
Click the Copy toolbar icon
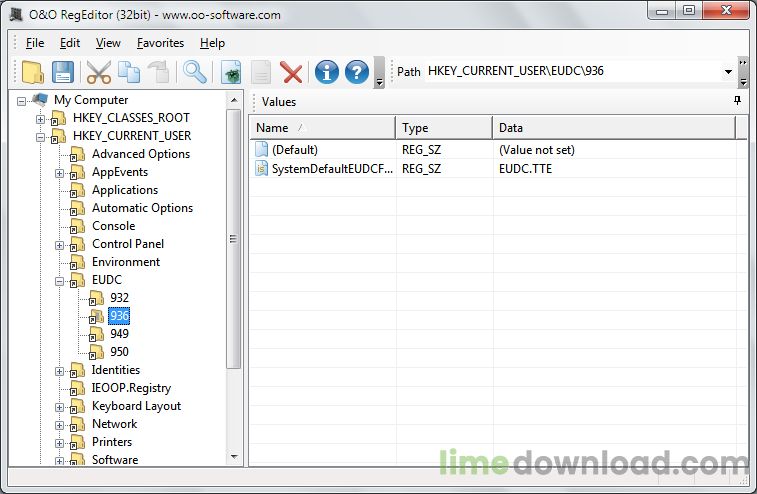click(129, 72)
